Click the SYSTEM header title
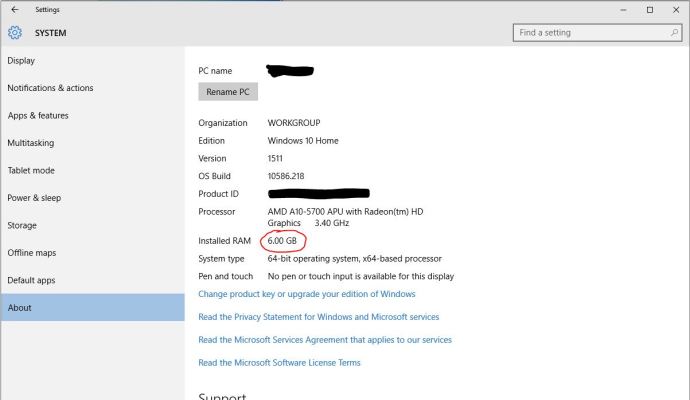The height and width of the screenshot is (400, 690). pos(51,33)
